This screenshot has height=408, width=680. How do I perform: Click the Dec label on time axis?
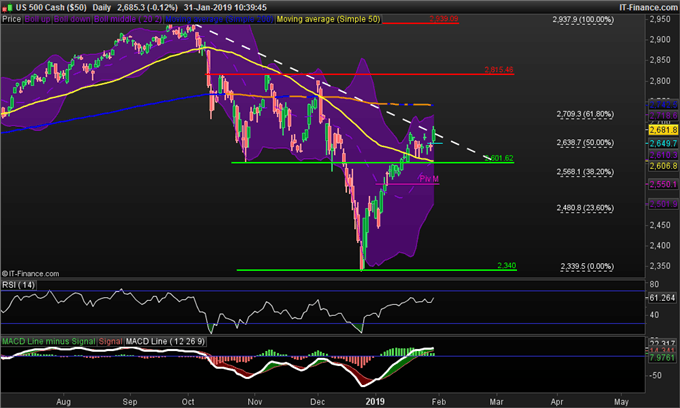coord(317,401)
